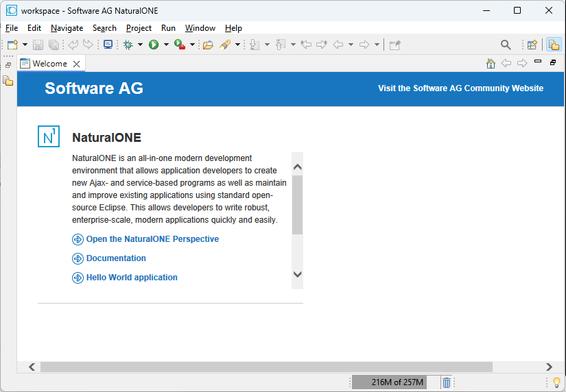Click the Open Type folder icon
This screenshot has height=392, width=566.
[x=207, y=45]
